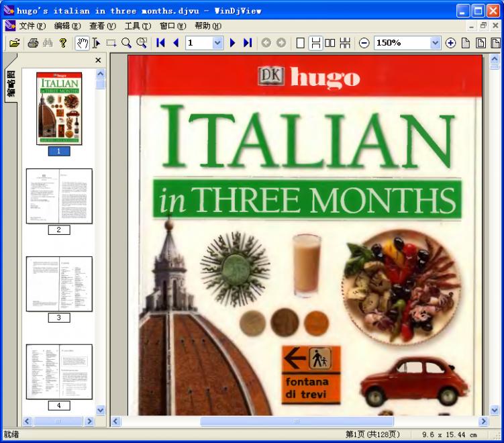Click the document horizontal scrollbar thumb
Viewport: 504px width, 443px height.
pyautogui.click(x=297, y=421)
